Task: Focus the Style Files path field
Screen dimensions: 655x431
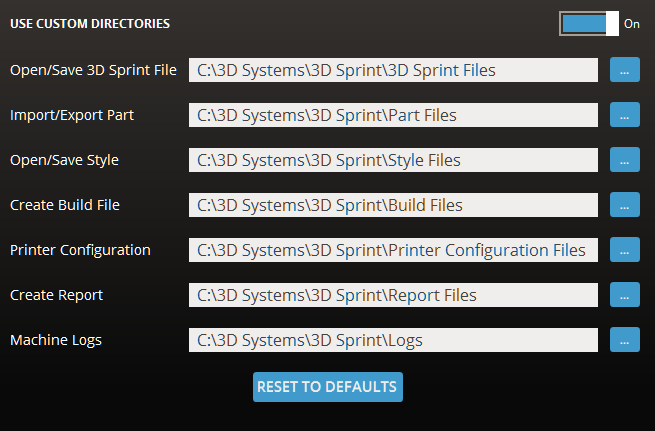Action: [393, 160]
